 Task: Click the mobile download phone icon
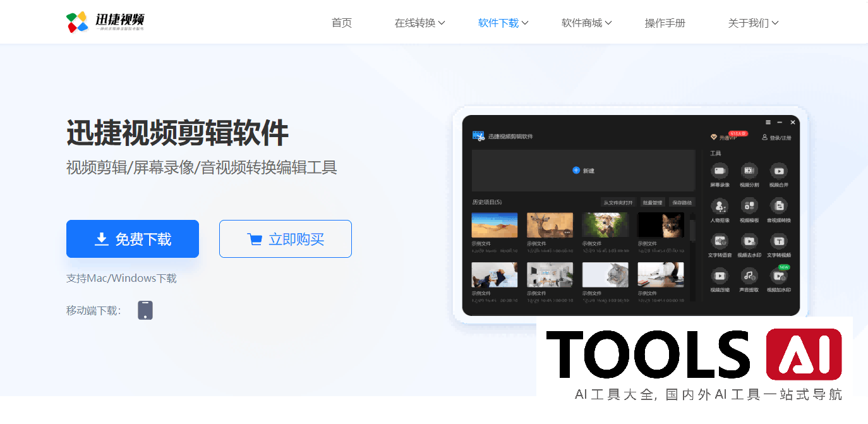click(145, 310)
